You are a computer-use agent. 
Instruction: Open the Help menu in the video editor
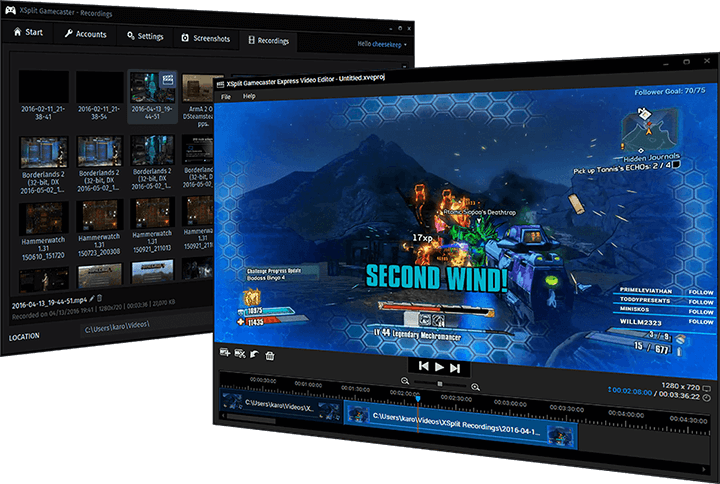pyautogui.click(x=249, y=96)
